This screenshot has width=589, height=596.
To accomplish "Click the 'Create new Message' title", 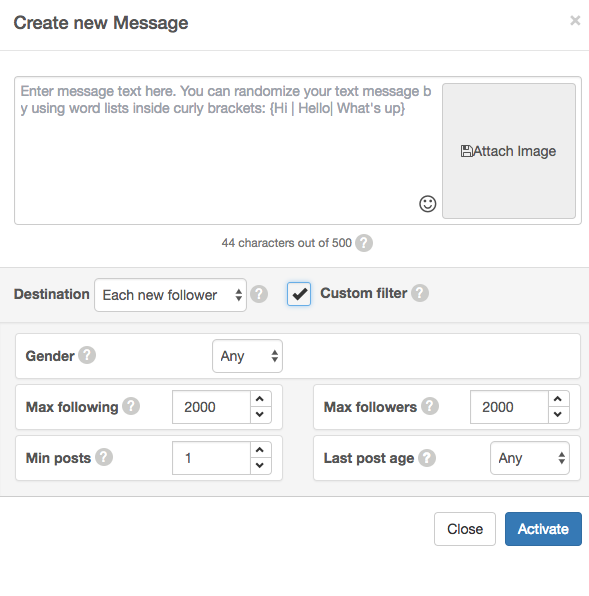I will [x=101, y=23].
